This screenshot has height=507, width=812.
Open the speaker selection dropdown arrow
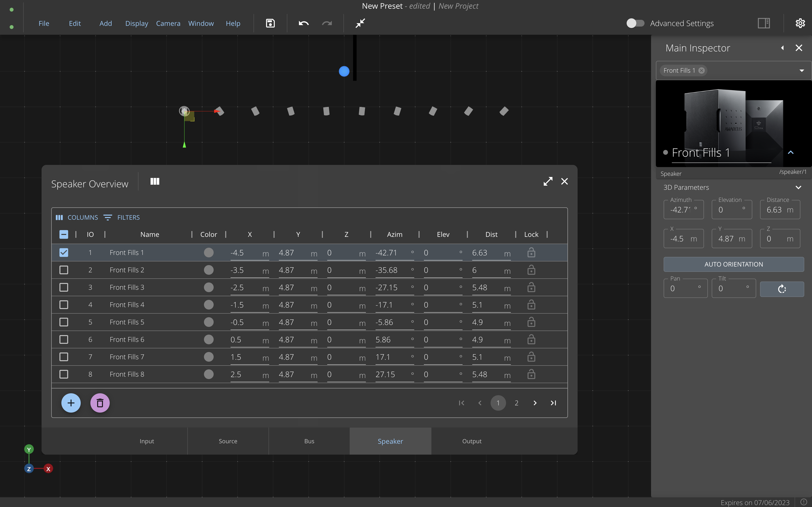point(802,70)
